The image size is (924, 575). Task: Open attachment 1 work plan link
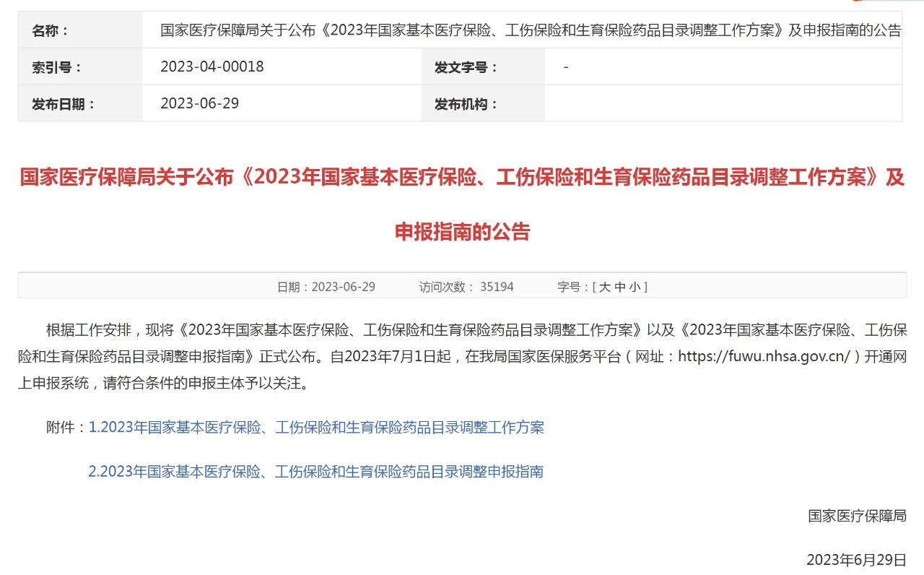pyautogui.click(x=316, y=427)
